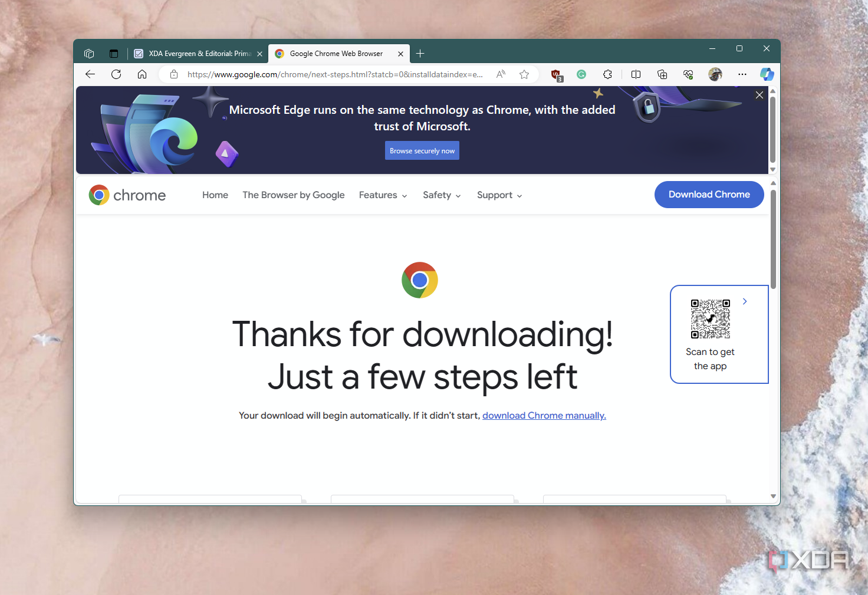Expand the Support dropdown
This screenshot has width=868, height=595.
[499, 195]
